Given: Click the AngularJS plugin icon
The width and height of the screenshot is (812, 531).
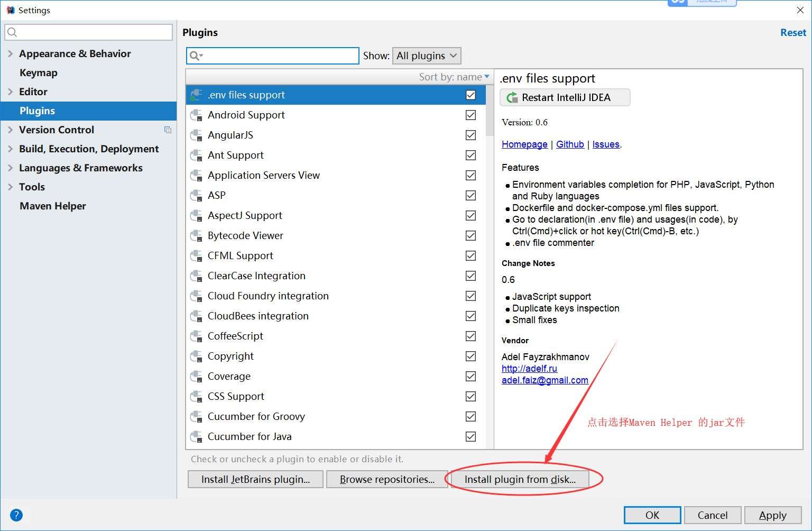Looking at the screenshot, I should tap(196, 135).
